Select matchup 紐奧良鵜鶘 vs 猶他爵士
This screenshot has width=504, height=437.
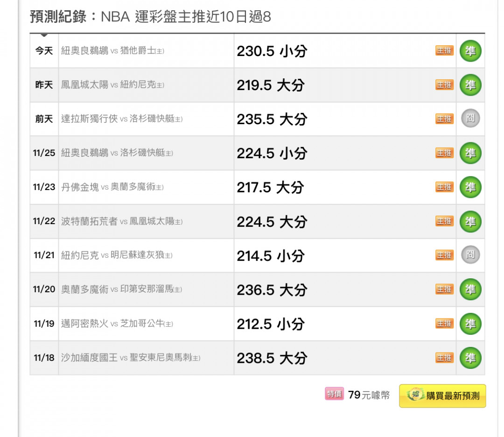[x=112, y=51]
